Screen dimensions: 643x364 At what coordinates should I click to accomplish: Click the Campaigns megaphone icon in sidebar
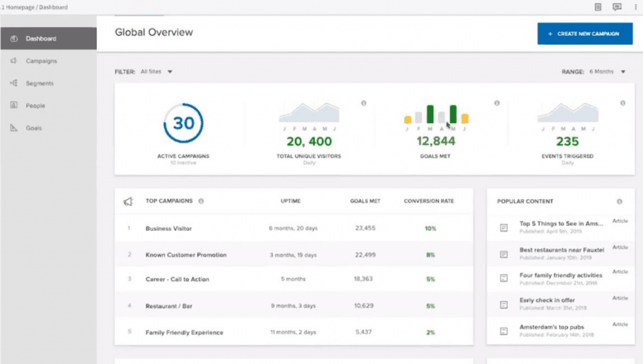14,61
